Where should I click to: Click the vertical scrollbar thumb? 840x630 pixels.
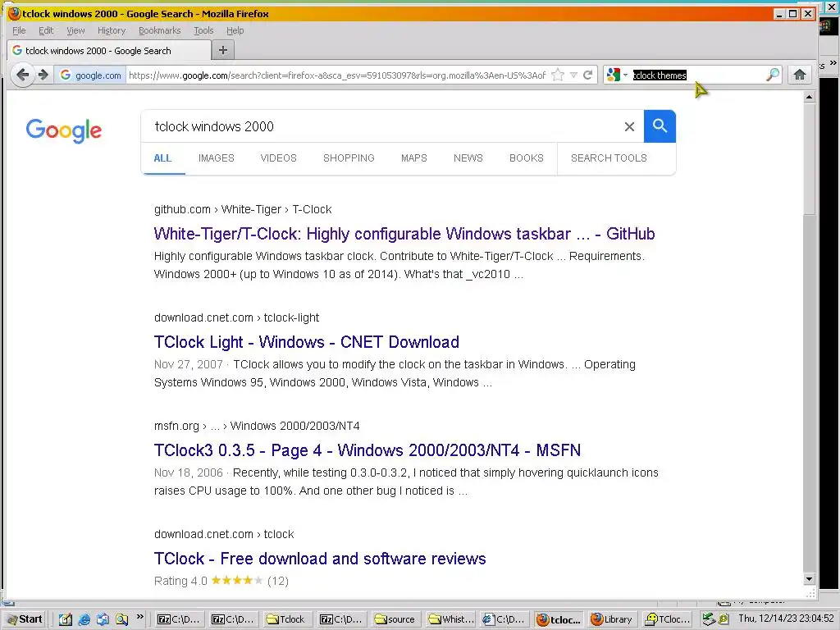pyautogui.click(x=809, y=159)
